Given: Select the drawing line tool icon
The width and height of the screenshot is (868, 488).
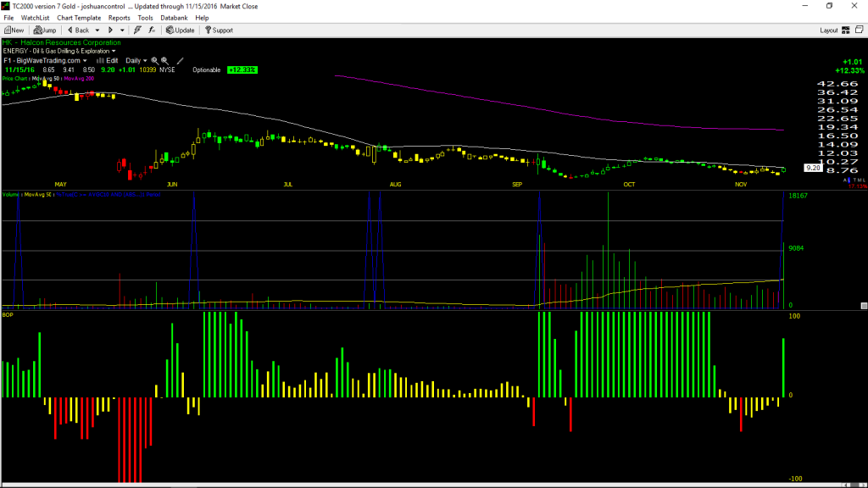Looking at the screenshot, I should [x=180, y=60].
